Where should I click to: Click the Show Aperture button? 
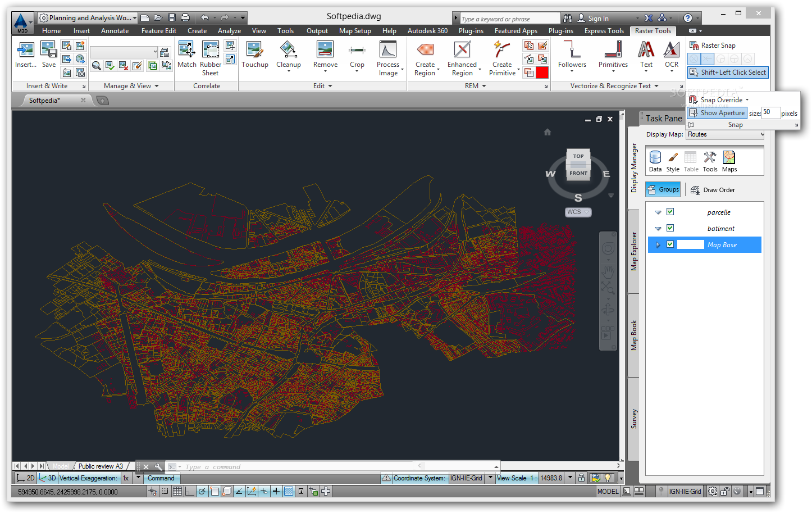717,113
